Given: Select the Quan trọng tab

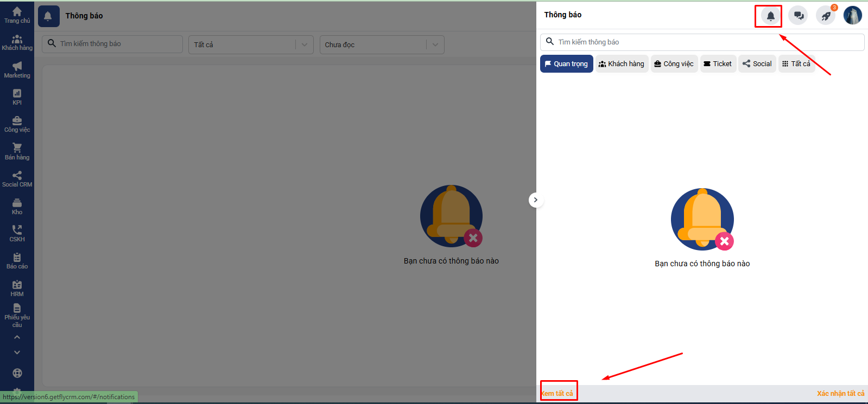Looking at the screenshot, I should point(566,64).
